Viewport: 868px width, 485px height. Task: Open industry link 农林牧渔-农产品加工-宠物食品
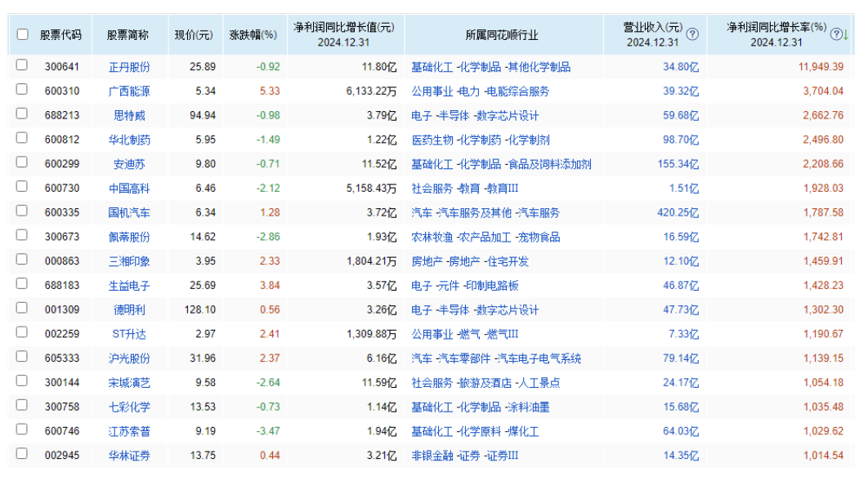point(485,238)
